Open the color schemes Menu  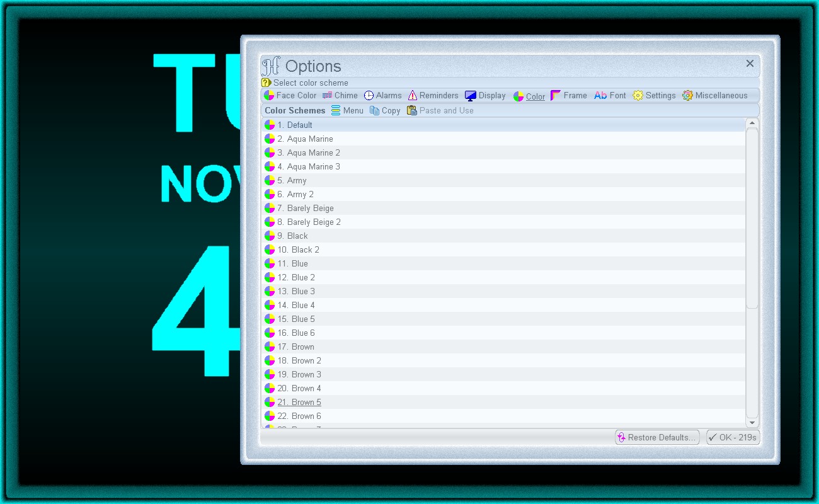pos(347,111)
